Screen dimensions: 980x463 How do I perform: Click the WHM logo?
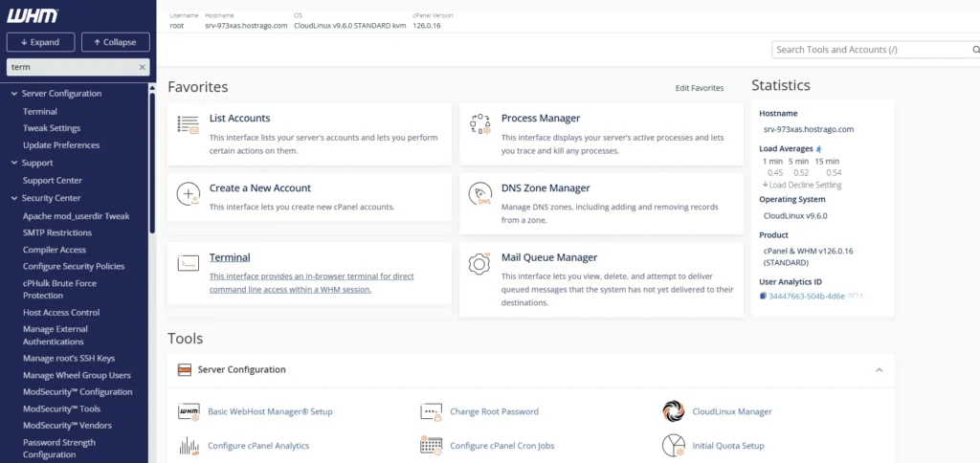(33, 15)
